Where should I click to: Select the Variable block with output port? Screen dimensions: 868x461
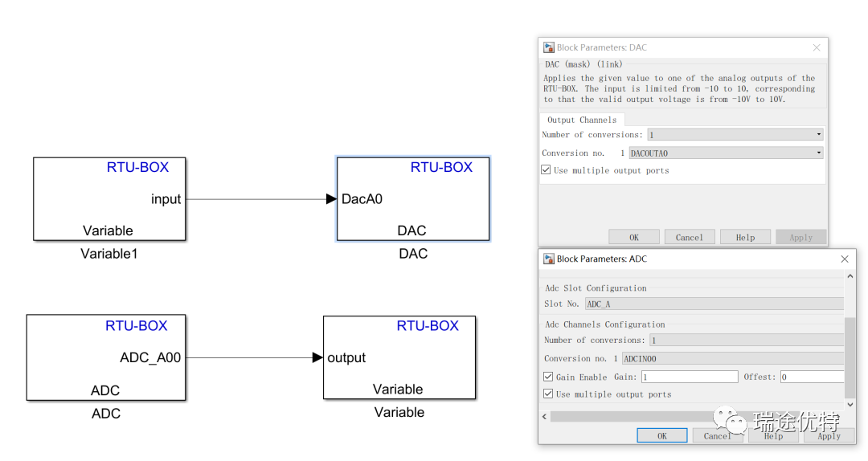399,357
